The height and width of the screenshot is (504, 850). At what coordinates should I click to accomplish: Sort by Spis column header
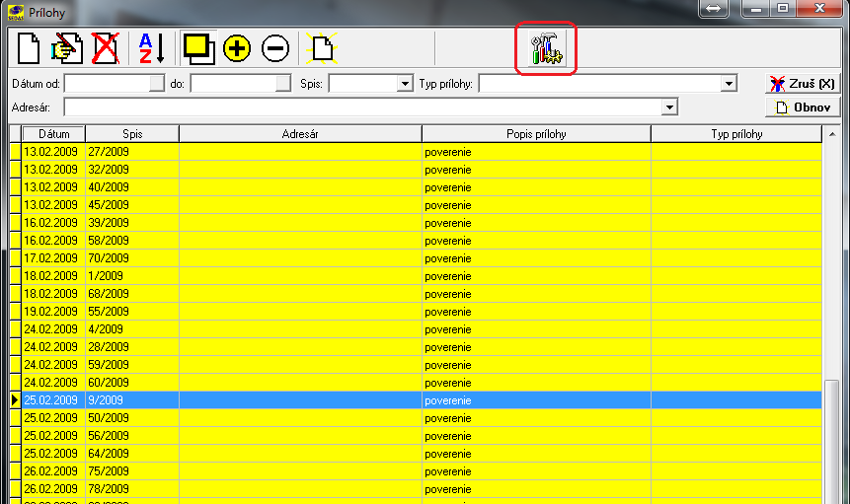[132, 134]
